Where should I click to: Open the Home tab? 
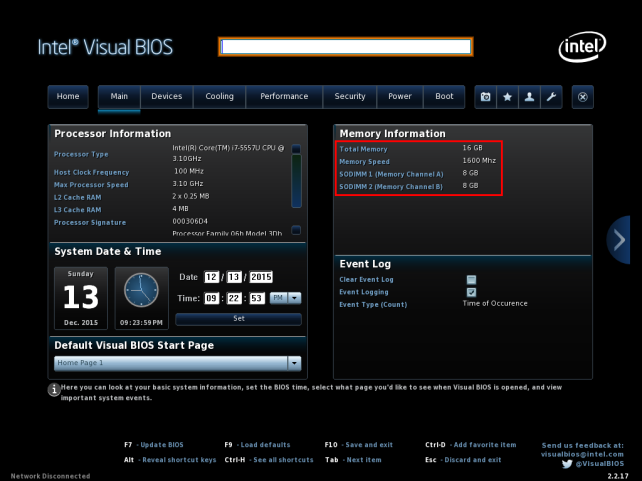[x=68, y=97]
